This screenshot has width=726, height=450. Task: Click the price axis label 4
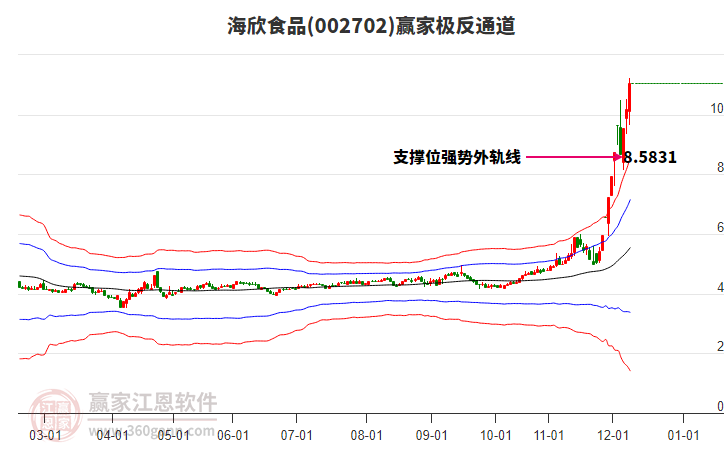[x=720, y=288]
